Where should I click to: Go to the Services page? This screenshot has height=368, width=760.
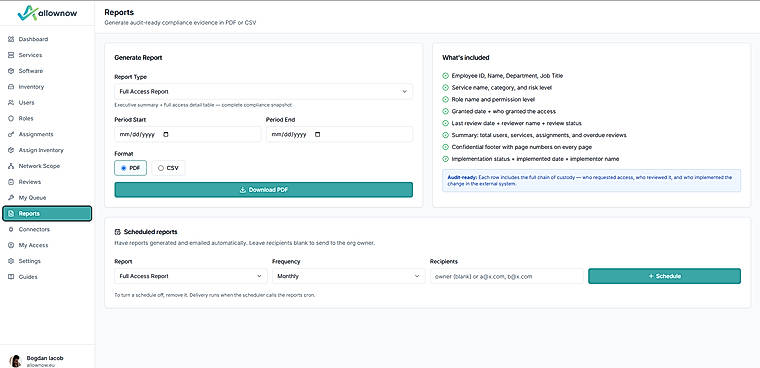coord(47,55)
